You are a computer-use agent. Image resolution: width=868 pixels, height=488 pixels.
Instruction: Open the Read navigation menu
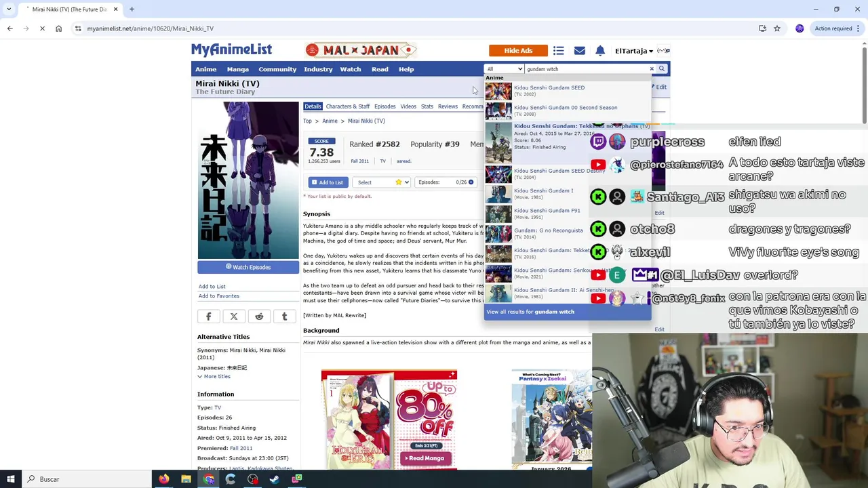(380, 69)
